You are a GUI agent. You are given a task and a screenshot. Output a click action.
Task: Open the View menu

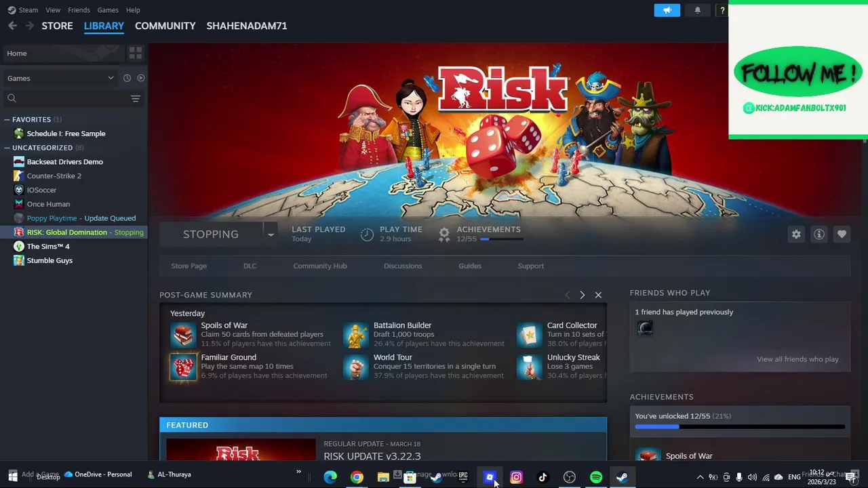pyautogui.click(x=53, y=10)
